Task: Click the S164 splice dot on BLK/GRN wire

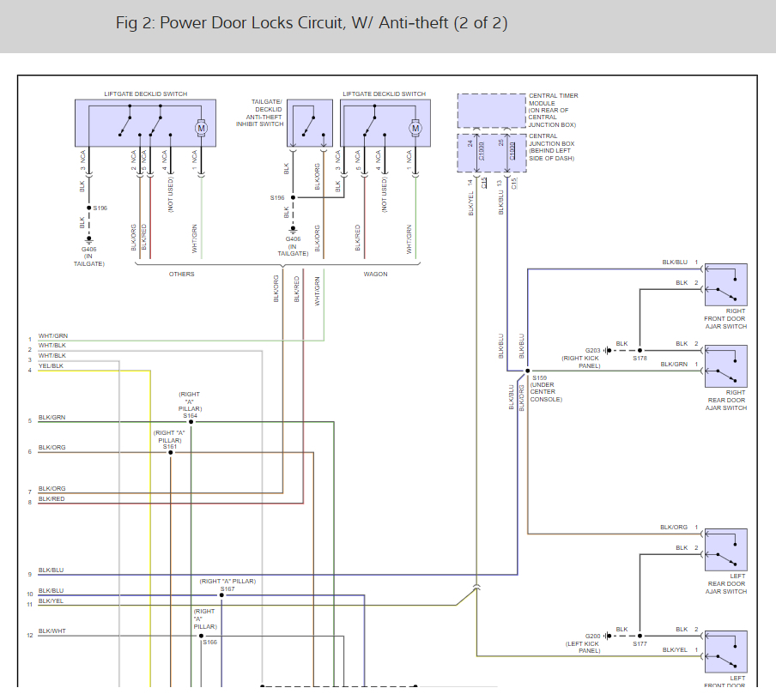Action: pyautogui.click(x=191, y=422)
